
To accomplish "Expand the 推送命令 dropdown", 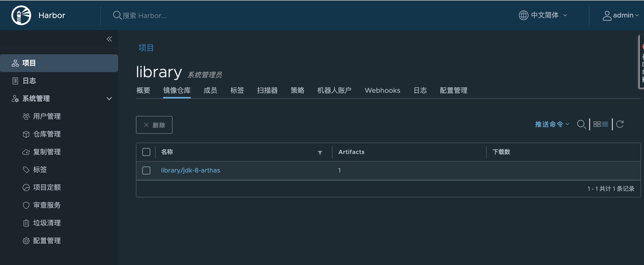I will (552, 124).
